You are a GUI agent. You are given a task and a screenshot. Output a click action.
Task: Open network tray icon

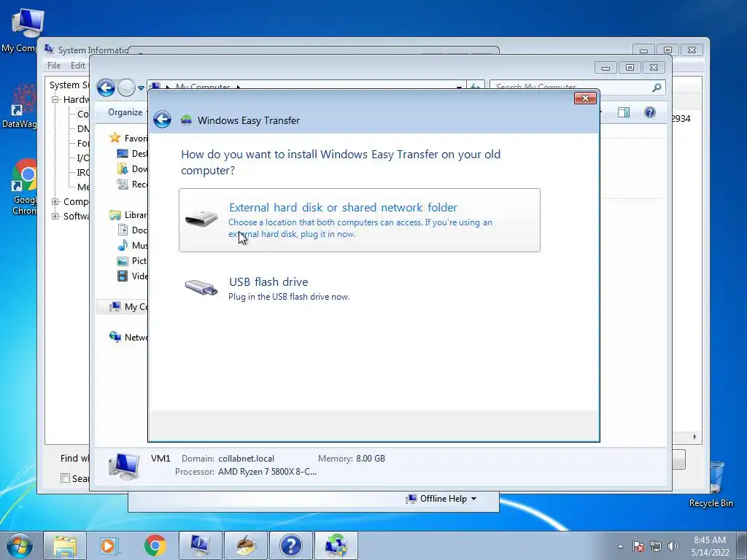pyautogui.click(x=656, y=546)
